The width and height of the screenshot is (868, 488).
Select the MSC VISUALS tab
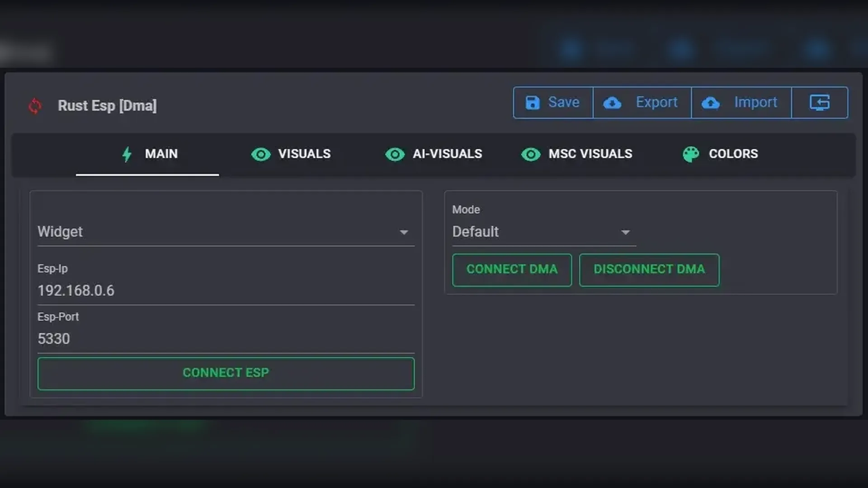tap(590, 154)
